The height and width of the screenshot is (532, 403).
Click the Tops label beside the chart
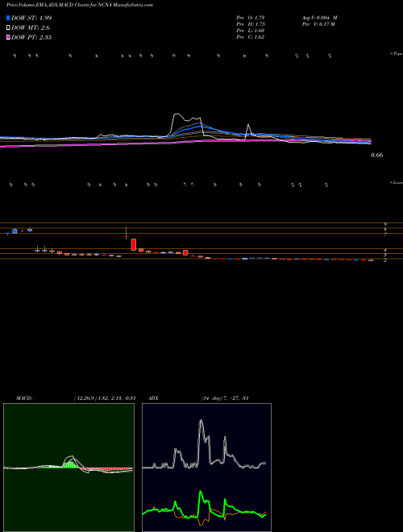(397, 54)
